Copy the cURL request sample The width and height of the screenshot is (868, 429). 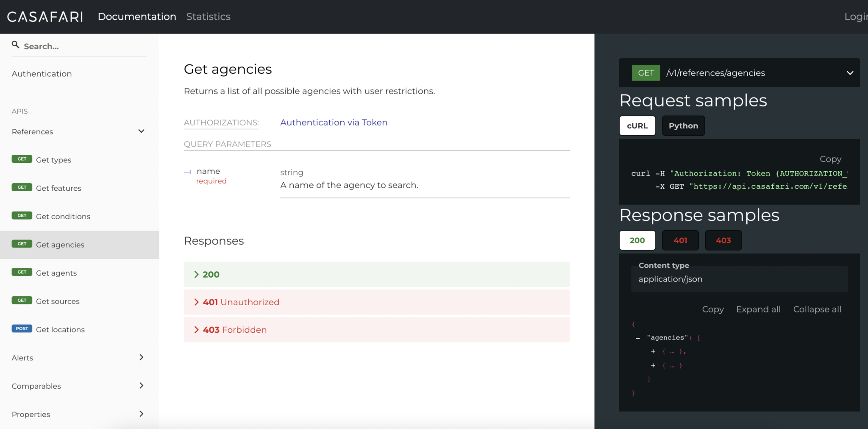pos(829,159)
